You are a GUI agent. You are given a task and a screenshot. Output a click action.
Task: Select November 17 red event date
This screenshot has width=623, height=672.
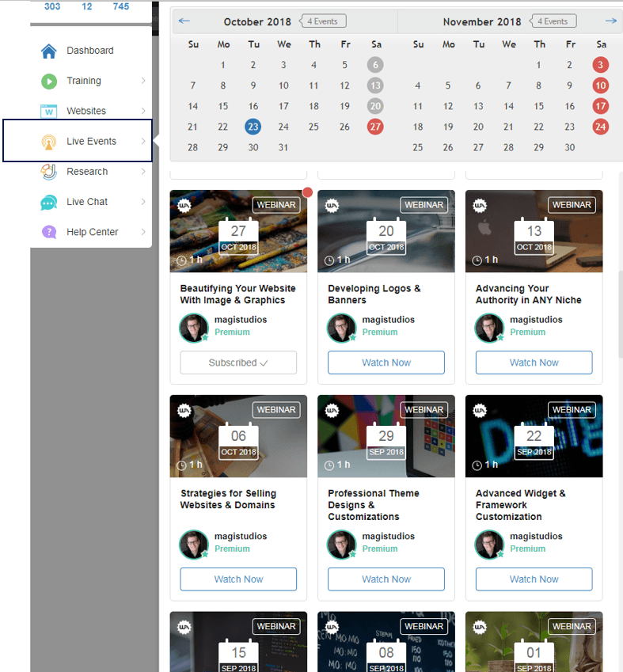click(x=600, y=106)
